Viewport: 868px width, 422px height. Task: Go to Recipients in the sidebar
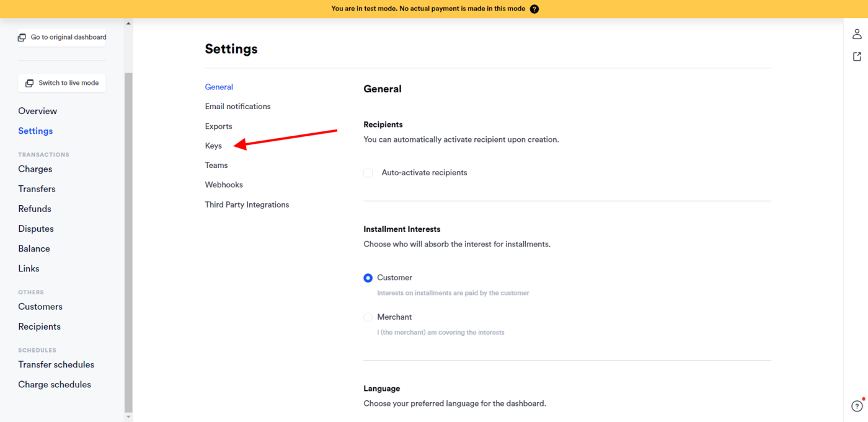point(39,327)
